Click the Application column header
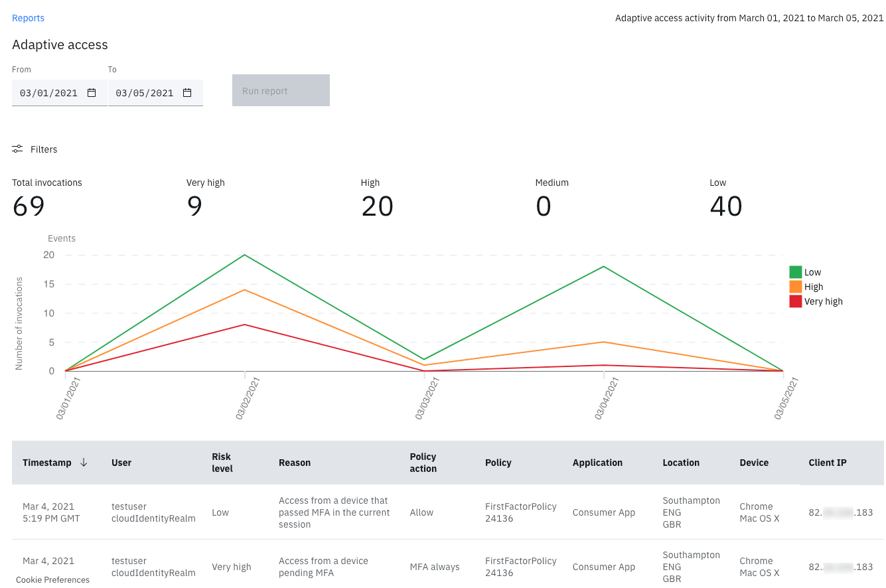Viewport: 886px width, 588px height. [x=597, y=463]
